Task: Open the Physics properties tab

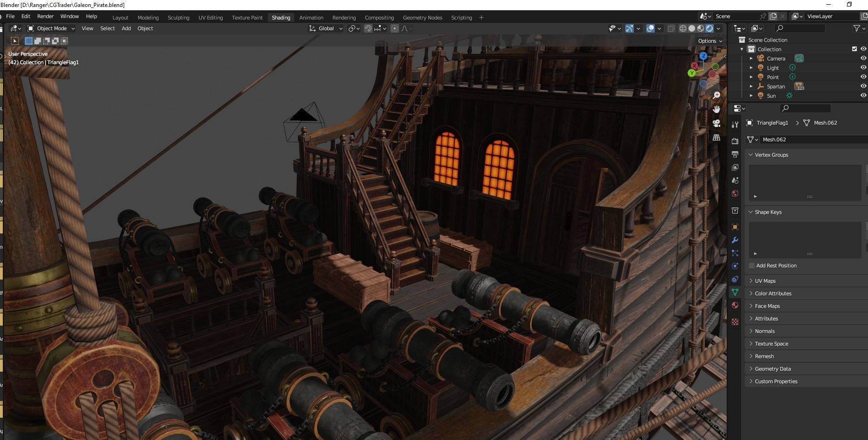Action: [735, 266]
